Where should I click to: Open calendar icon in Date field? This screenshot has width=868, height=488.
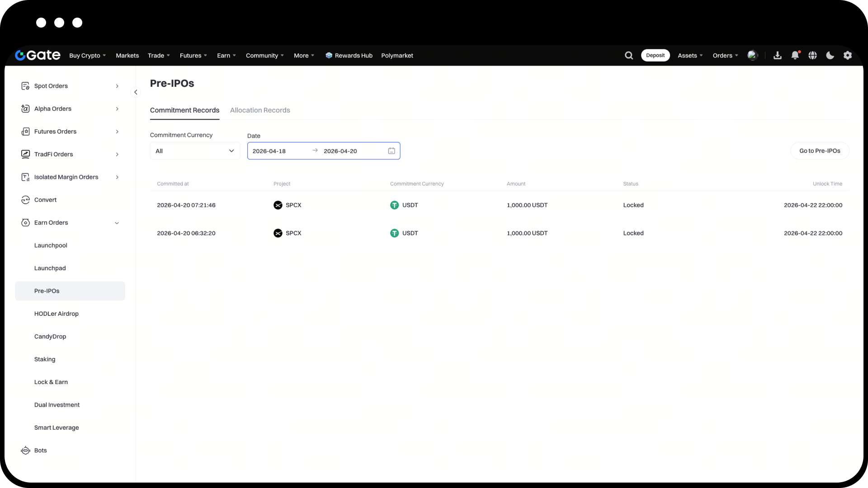[x=392, y=151]
